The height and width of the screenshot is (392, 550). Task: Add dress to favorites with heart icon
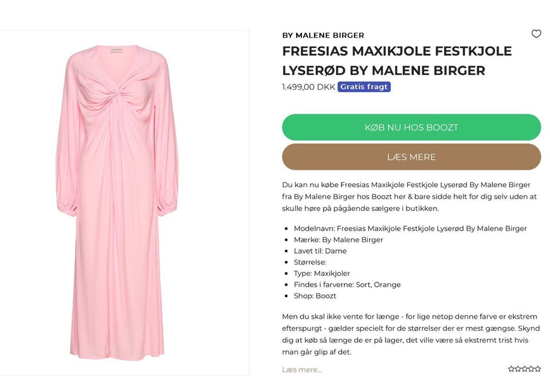[536, 34]
